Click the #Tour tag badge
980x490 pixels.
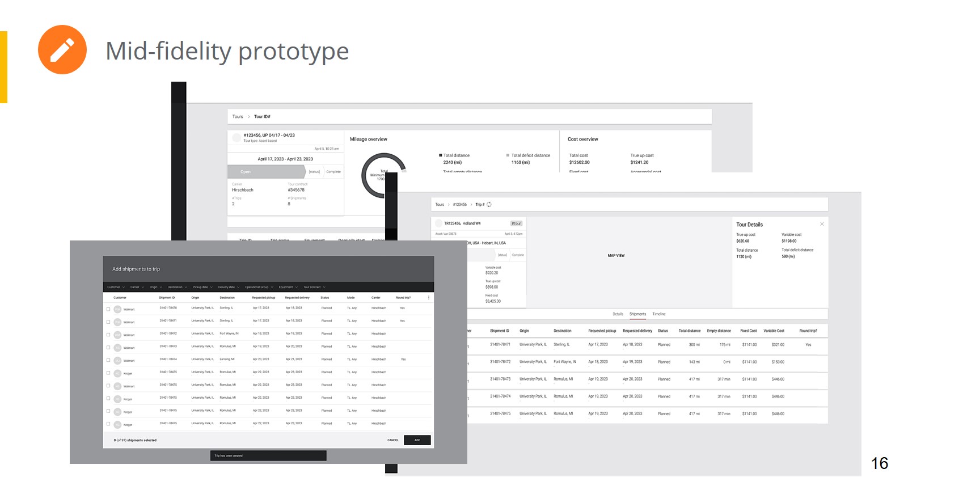[516, 223]
